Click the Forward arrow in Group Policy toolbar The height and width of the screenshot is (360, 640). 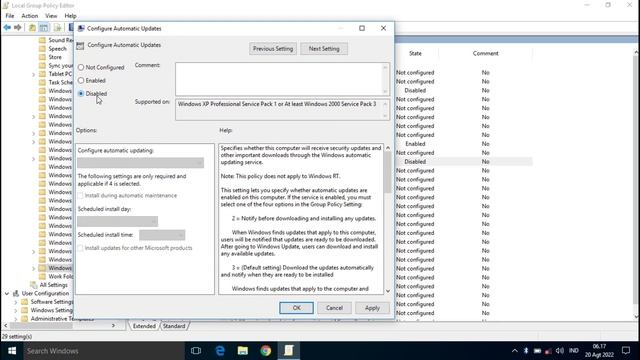pos(18,28)
